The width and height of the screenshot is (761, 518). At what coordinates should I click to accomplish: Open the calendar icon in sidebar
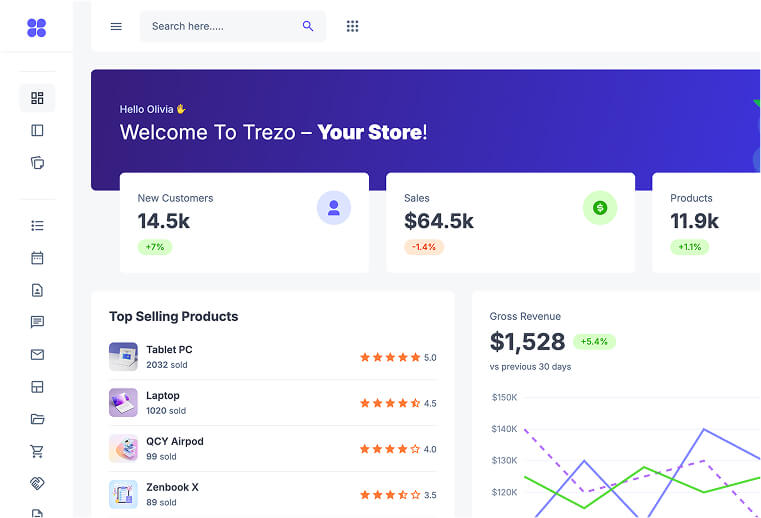(x=37, y=258)
